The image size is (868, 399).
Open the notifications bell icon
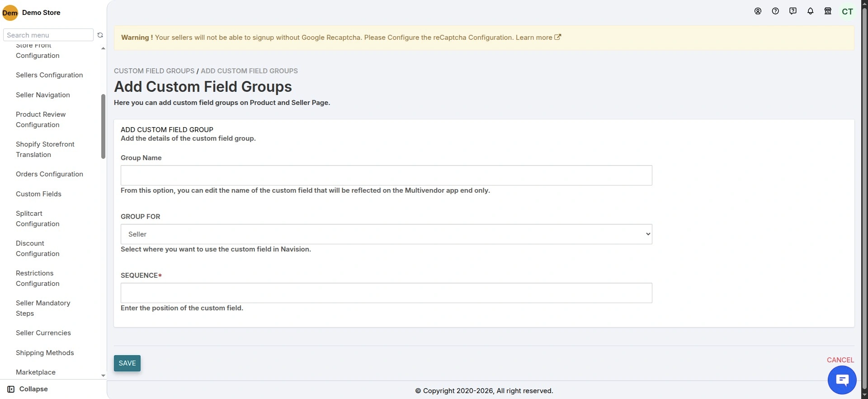tap(810, 11)
